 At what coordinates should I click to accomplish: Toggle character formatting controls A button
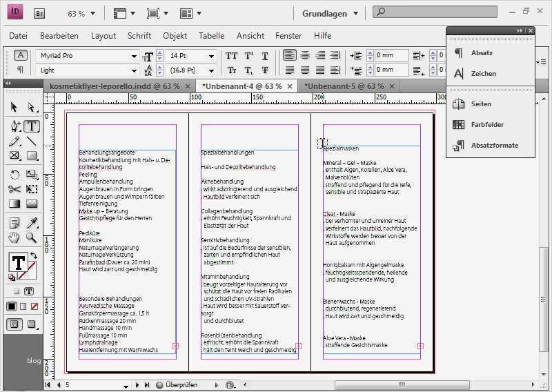click(x=21, y=55)
